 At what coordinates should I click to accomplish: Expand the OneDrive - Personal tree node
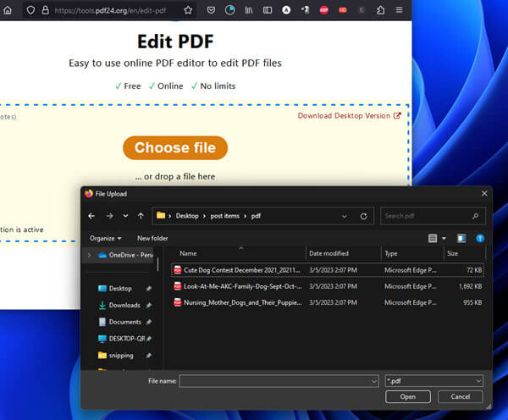pos(89,256)
